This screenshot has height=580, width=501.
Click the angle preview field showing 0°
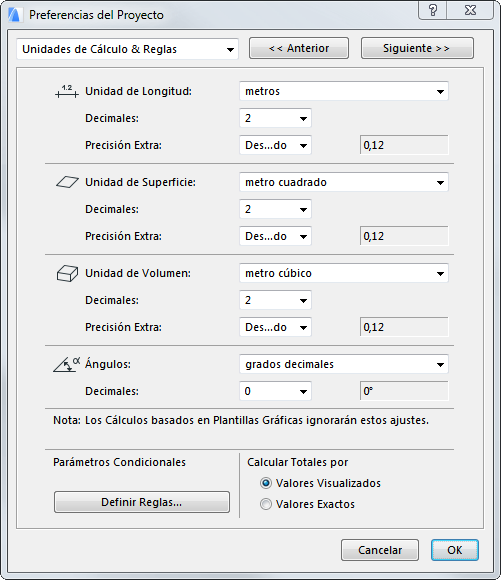(404, 391)
